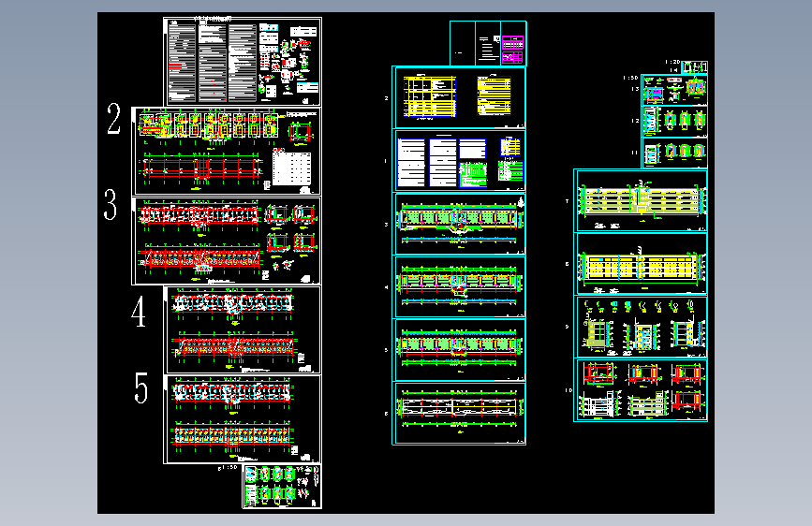Viewport: 812px width, 526px height.
Task: Select the small white-framed detail sheet at bottom
Action: (282, 487)
